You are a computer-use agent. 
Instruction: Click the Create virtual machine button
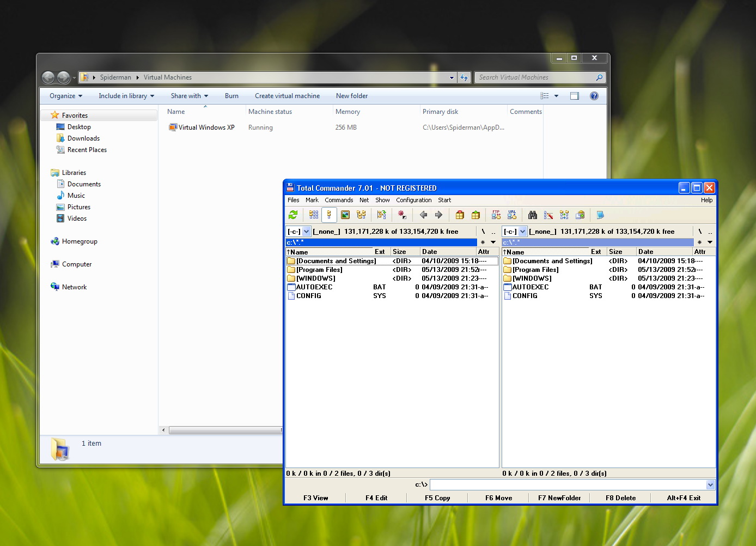click(287, 96)
